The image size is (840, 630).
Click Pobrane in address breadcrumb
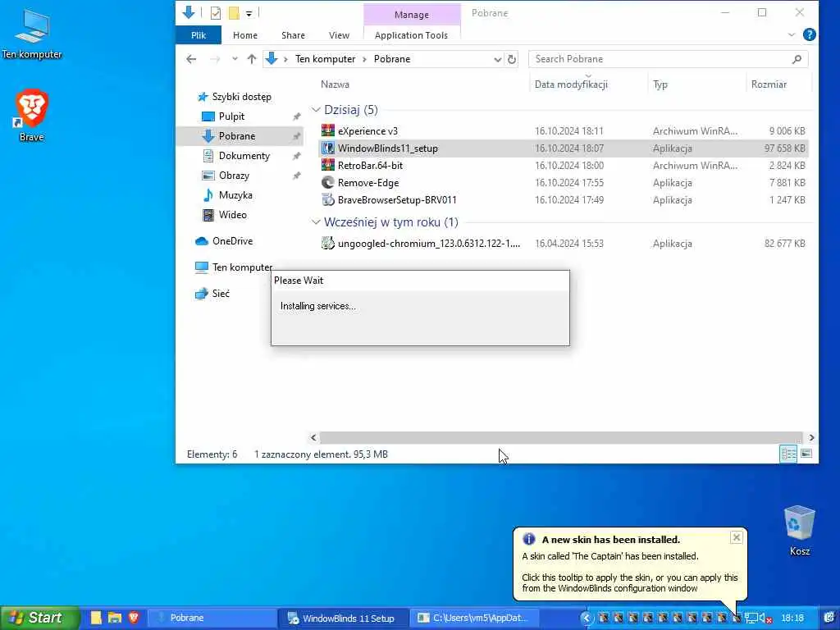[392, 59]
